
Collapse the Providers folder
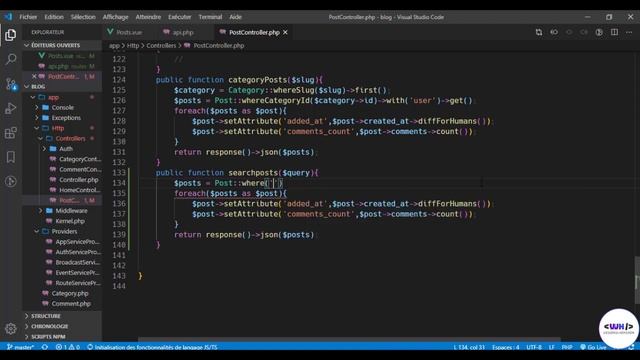(x=64, y=231)
